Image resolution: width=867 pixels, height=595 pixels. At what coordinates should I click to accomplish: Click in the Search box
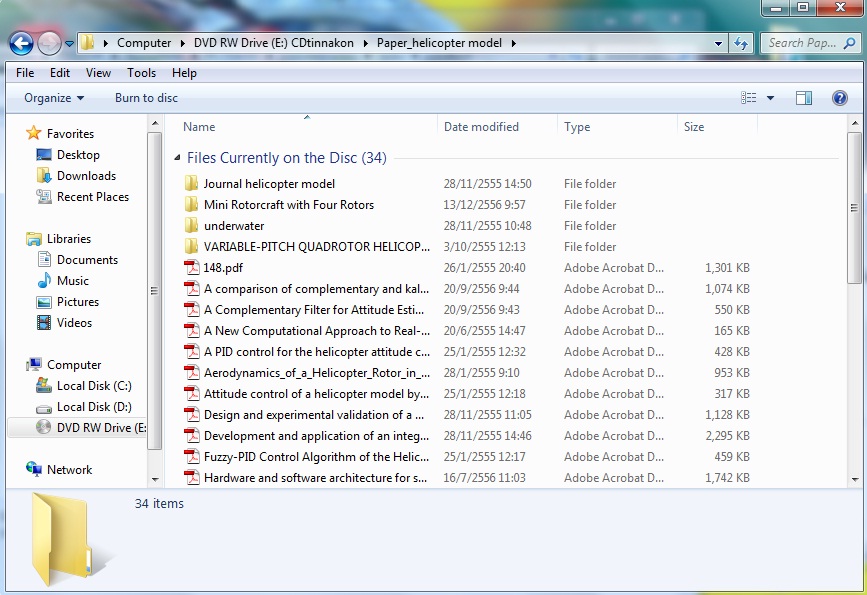[x=802, y=43]
